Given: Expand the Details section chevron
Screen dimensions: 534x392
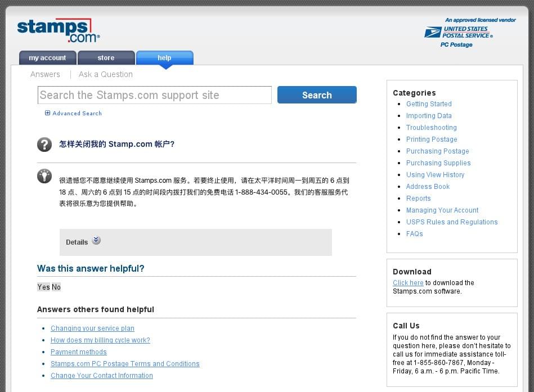Looking at the screenshot, I should [x=96, y=240].
